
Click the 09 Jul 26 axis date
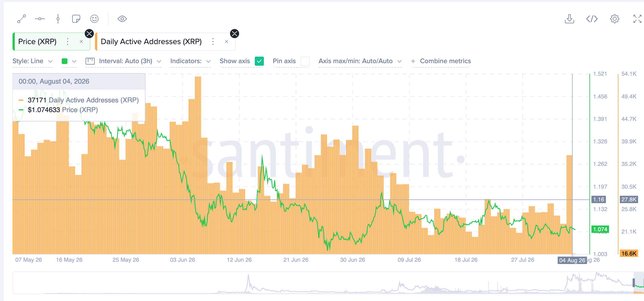click(x=409, y=260)
